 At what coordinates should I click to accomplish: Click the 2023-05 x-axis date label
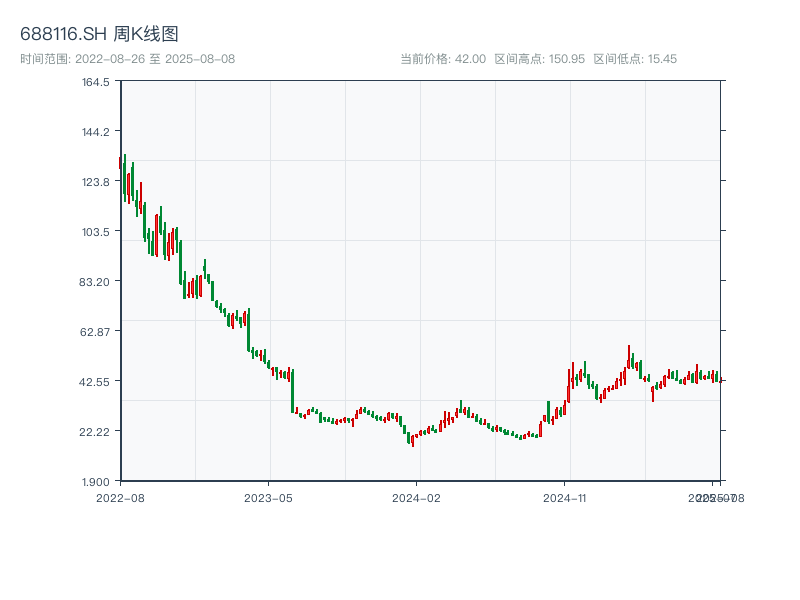(268, 497)
